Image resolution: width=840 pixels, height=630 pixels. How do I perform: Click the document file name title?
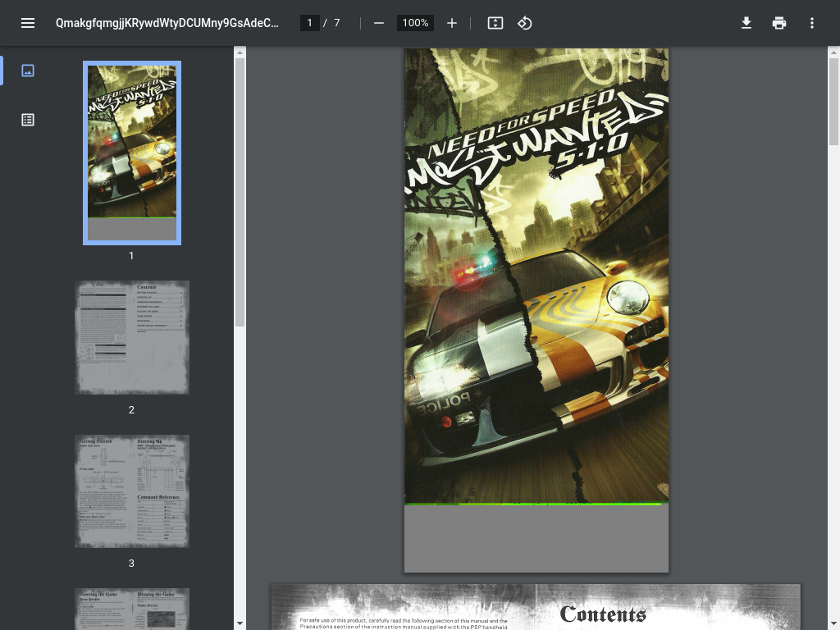tap(167, 23)
